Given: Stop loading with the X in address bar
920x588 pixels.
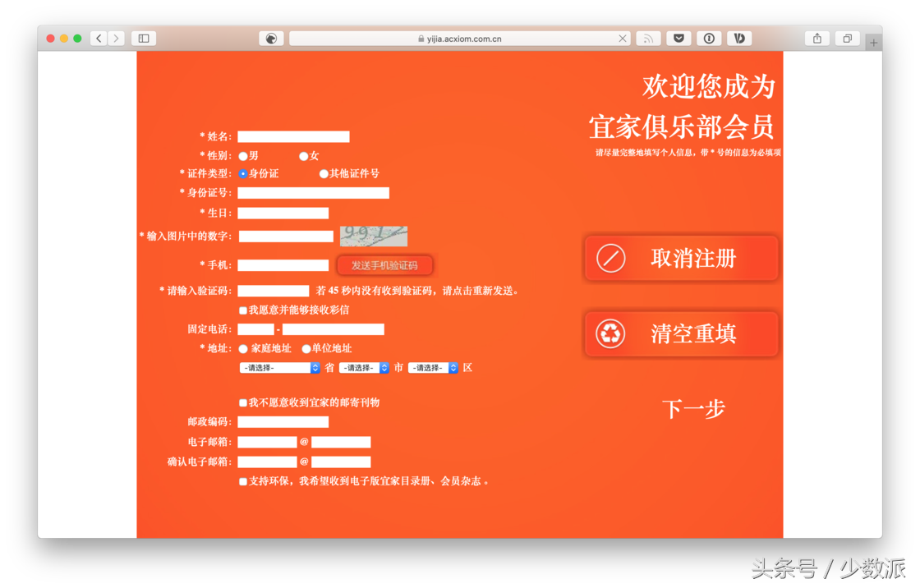Looking at the screenshot, I should 623,39.
